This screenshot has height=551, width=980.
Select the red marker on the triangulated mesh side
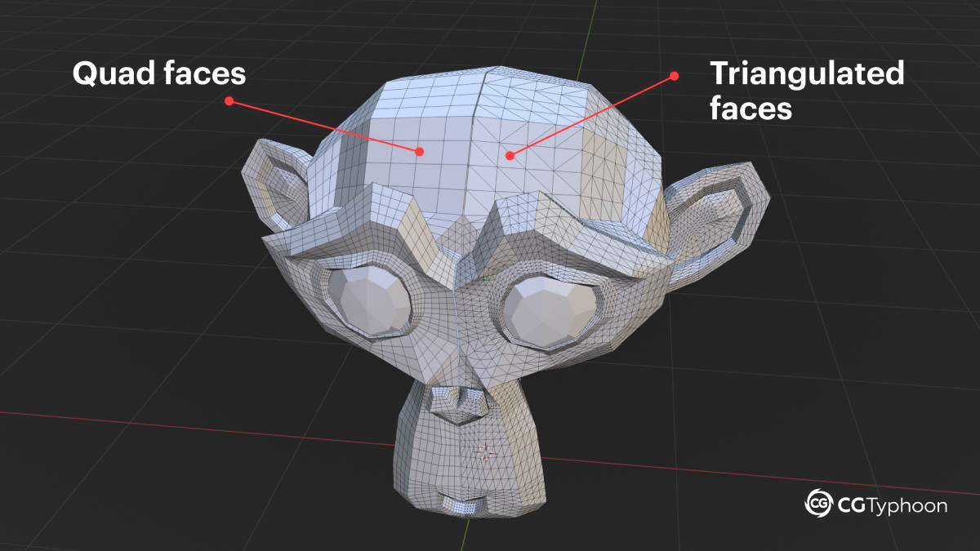(509, 154)
